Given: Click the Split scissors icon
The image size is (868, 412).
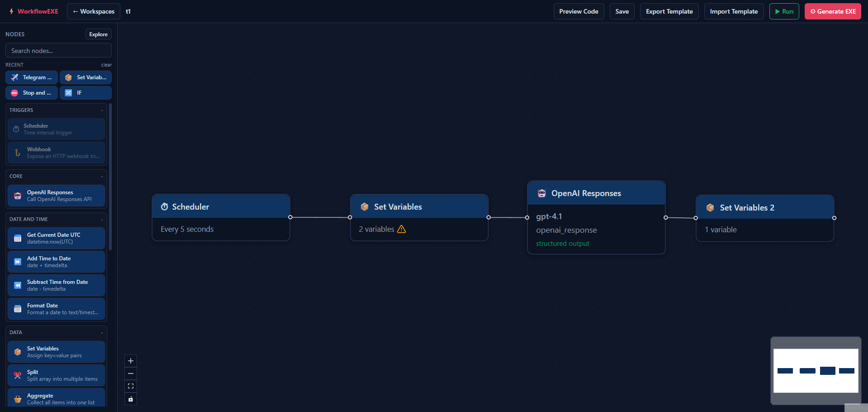Looking at the screenshot, I should point(18,375).
